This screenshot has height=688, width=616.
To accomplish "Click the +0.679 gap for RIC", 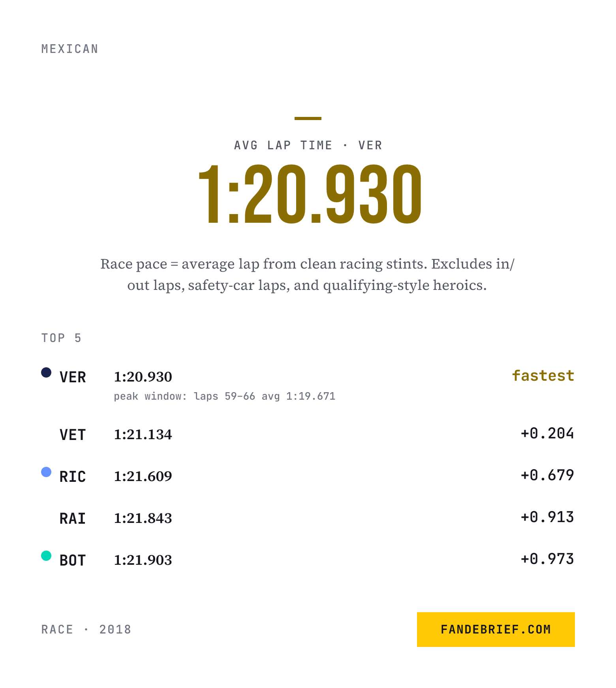I will coord(547,475).
